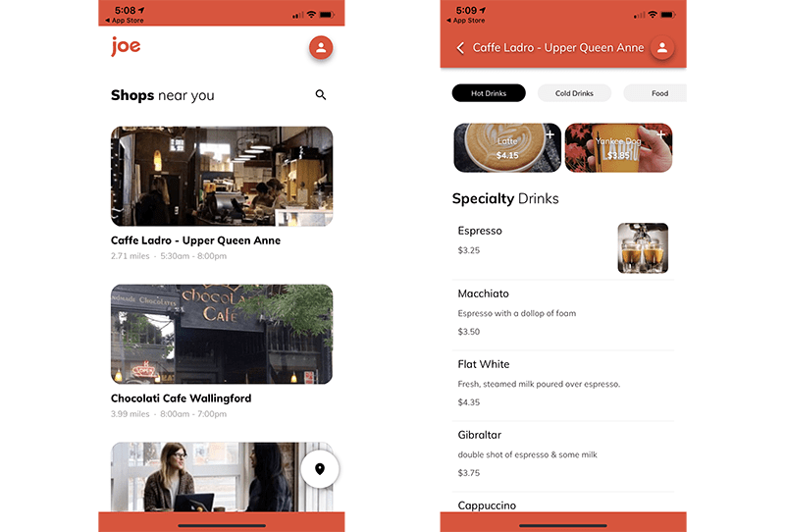Open Caffe Ladro shop photo
785x532 pixels.
[222, 177]
